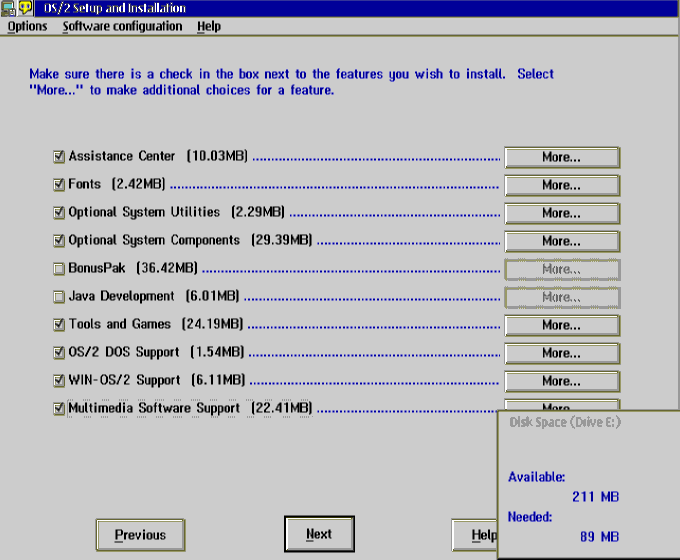Click the Tools and Games (24.19MB) label
This screenshot has width=680, height=560.
click(156, 324)
